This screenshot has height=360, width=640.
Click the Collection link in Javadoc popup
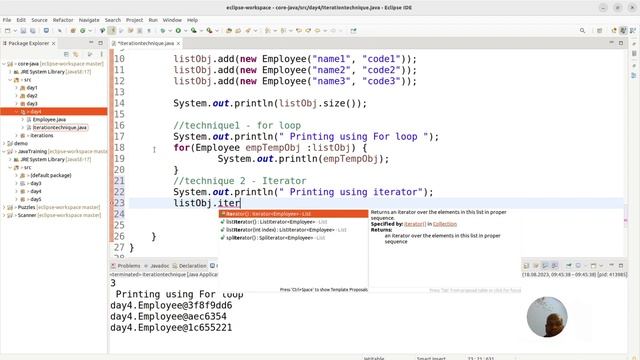pos(444,224)
